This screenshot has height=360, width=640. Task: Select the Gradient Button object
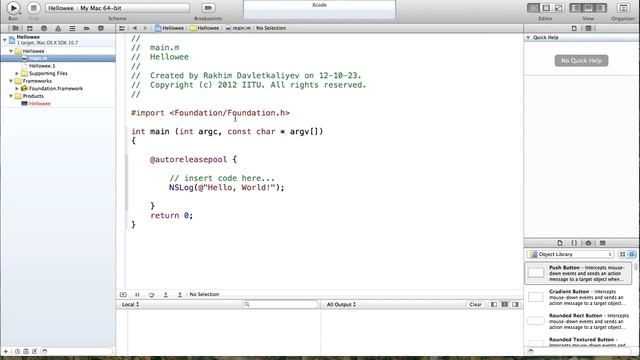(x=579, y=297)
